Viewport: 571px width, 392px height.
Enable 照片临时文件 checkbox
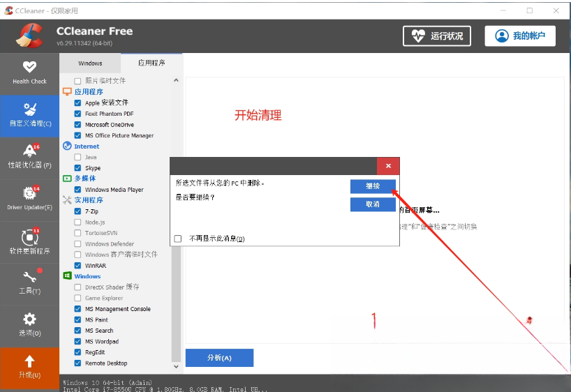click(77, 81)
